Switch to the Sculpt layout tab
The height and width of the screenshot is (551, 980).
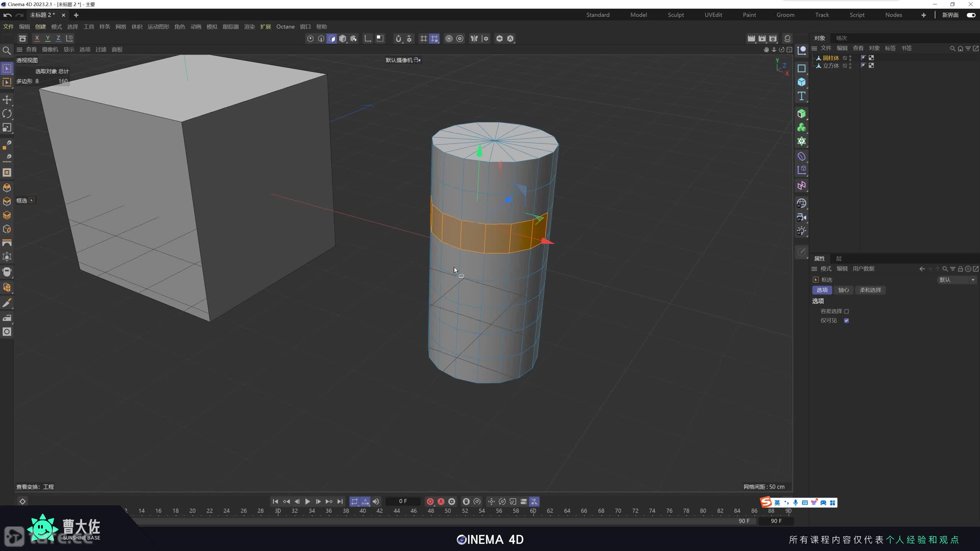point(676,15)
